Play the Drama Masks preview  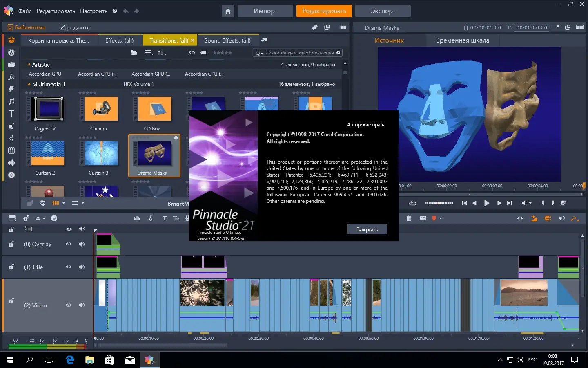[487, 203]
